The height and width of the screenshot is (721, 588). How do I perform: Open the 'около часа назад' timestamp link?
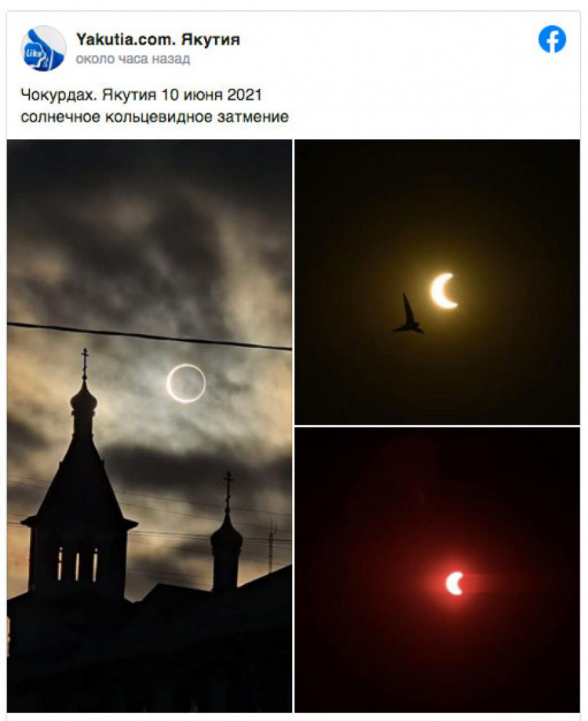point(133,60)
